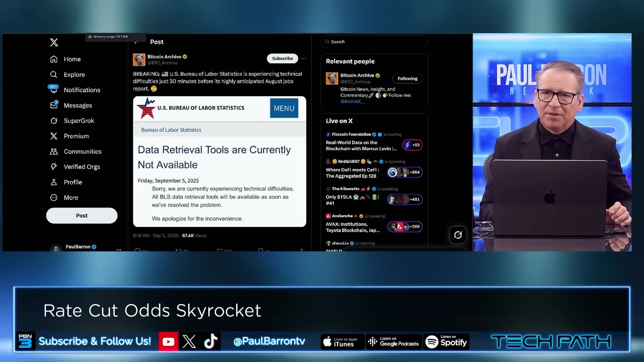The height and width of the screenshot is (362, 644).
Task: Click the Bureau of Labor Statistics breadcrumb
Action: point(171,130)
